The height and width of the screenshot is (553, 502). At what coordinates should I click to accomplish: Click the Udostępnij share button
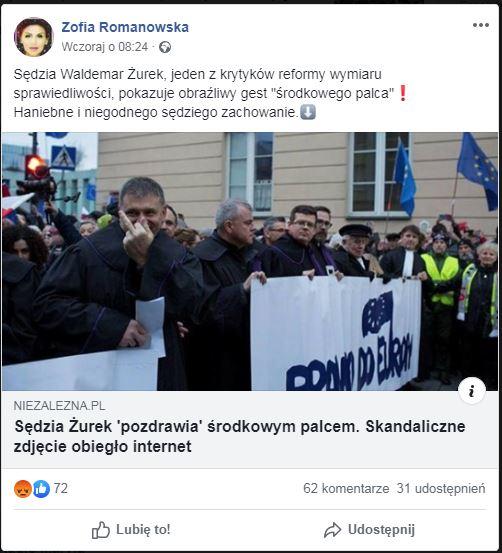[x=369, y=530]
